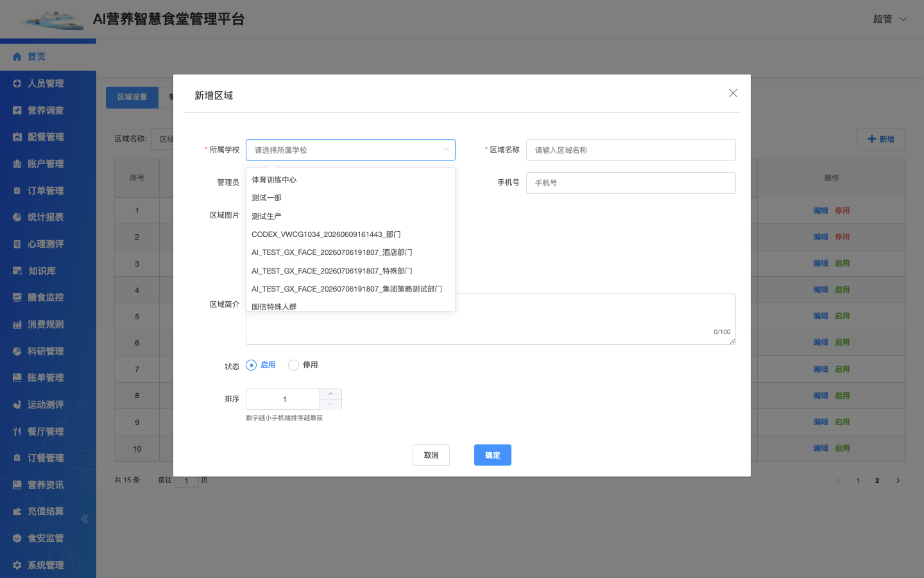The image size is (924, 578).
Task: Close the 新增区域 dialog with X
Action: [733, 93]
